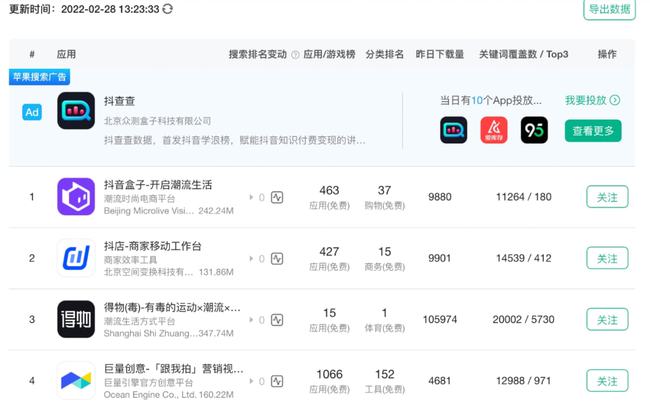Viewport: 650px width, 410px height.
Task: Follow 抖音盒子 with 关注 button
Action: coord(607,197)
